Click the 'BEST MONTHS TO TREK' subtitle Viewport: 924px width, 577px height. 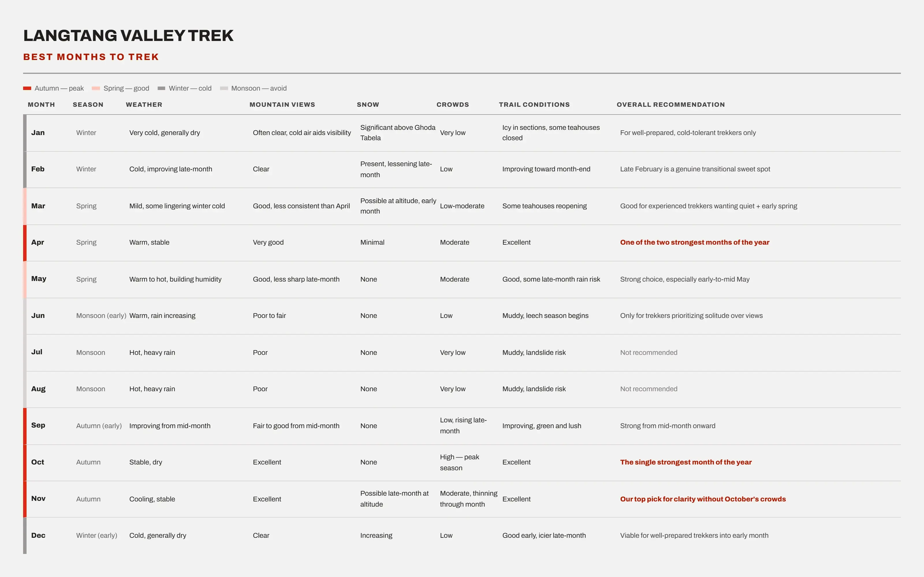point(91,57)
